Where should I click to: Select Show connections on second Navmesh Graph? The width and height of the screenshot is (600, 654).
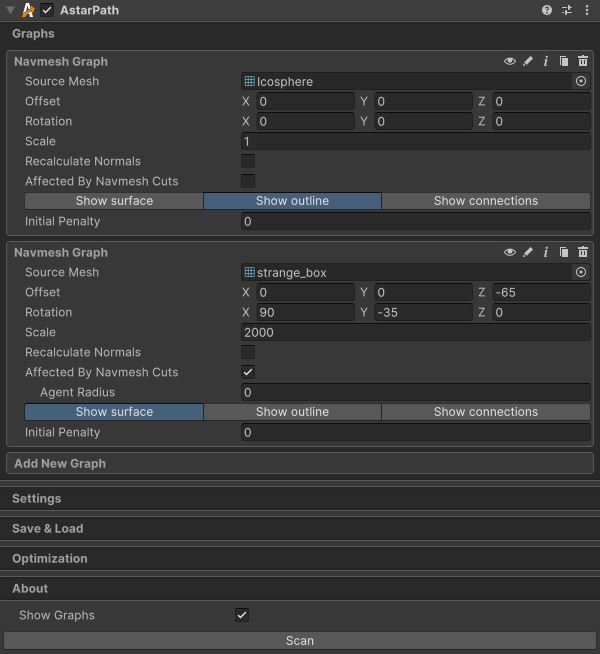click(x=485, y=412)
